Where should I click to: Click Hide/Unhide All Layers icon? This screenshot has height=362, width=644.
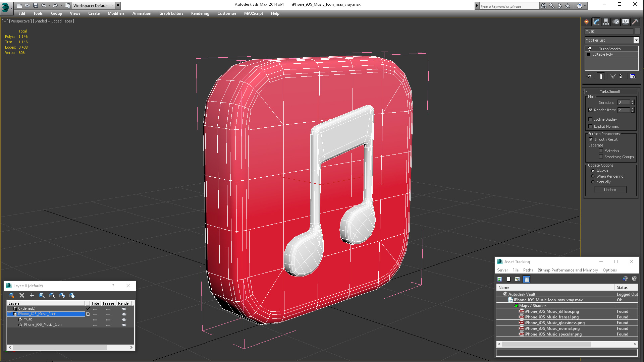coord(62,295)
